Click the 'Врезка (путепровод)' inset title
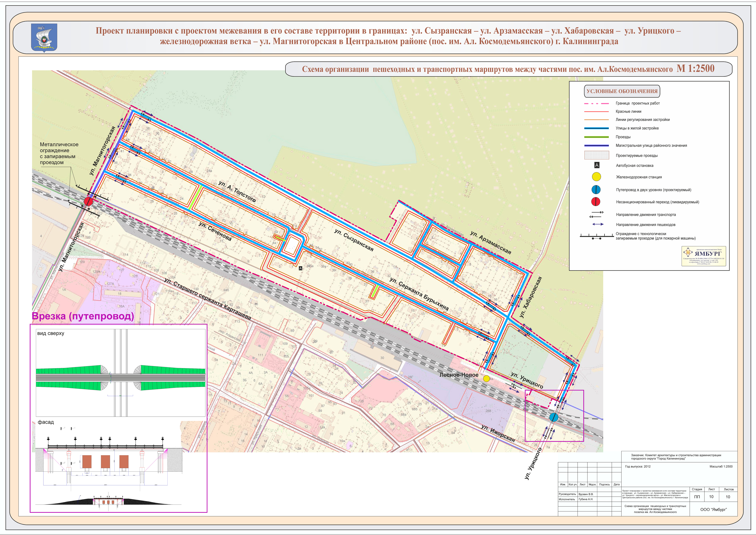This screenshot has width=756, height=535. coord(83,316)
